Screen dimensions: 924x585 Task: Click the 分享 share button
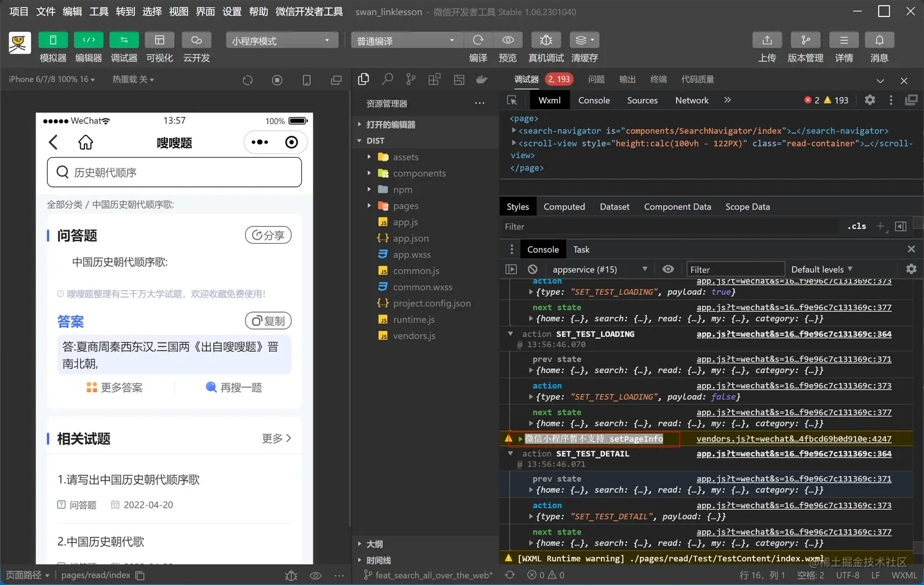coord(268,235)
